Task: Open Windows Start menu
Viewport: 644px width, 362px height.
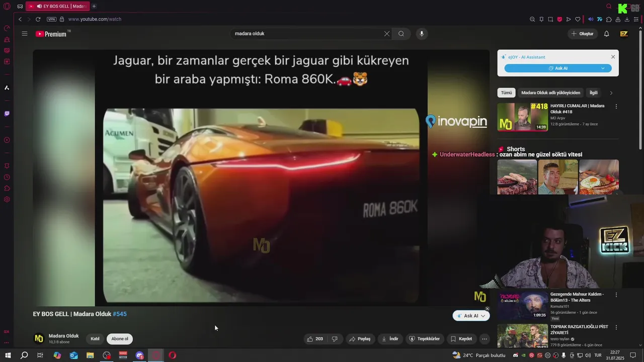Action: pyautogui.click(x=8, y=355)
